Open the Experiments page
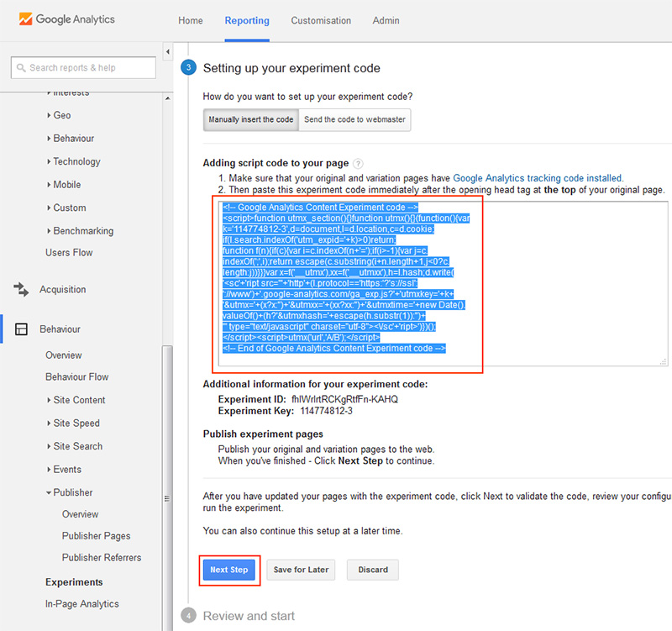Image resolution: width=672 pixels, height=631 pixels. (x=74, y=582)
